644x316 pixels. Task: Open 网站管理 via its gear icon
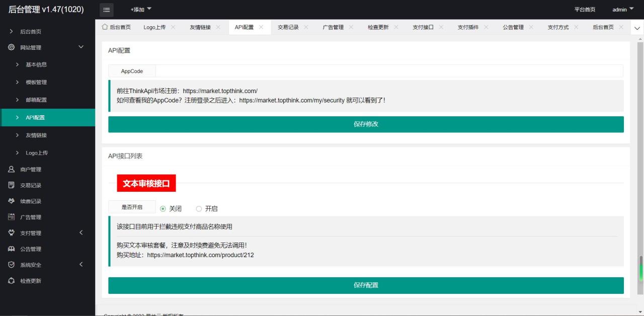[11, 47]
